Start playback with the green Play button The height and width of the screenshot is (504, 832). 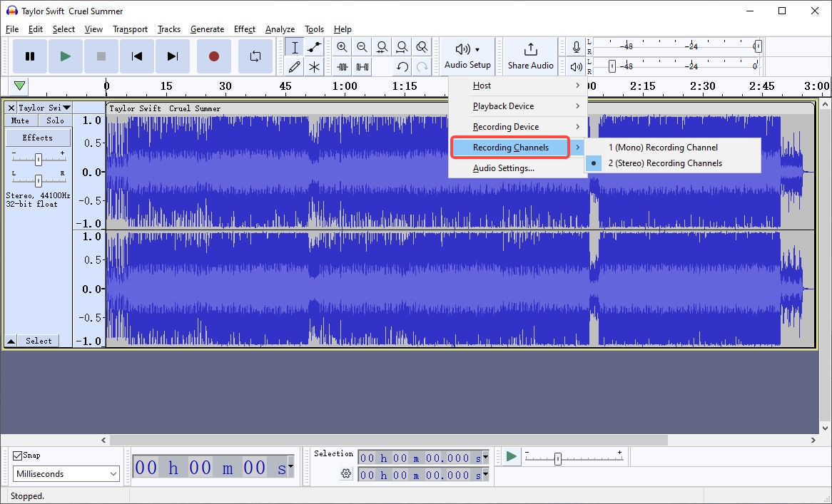(x=65, y=56)
